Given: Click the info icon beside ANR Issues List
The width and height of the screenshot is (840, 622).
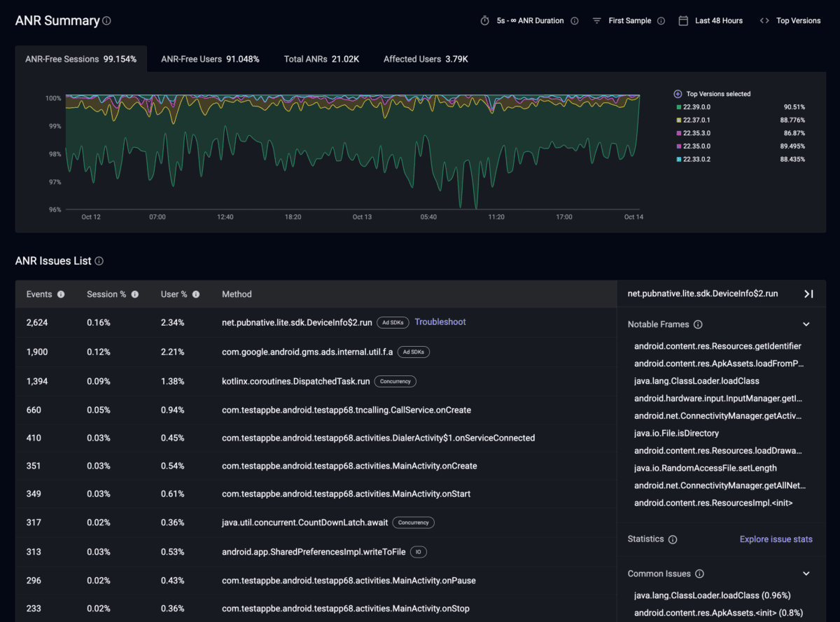Looking at the screenshot, I should tap(99, 261).
